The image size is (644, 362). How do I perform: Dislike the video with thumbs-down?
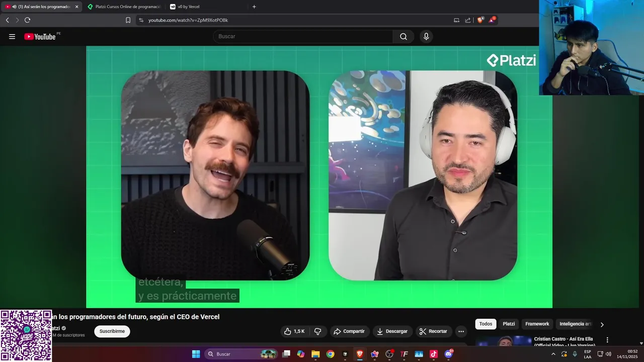coord(318,331)
